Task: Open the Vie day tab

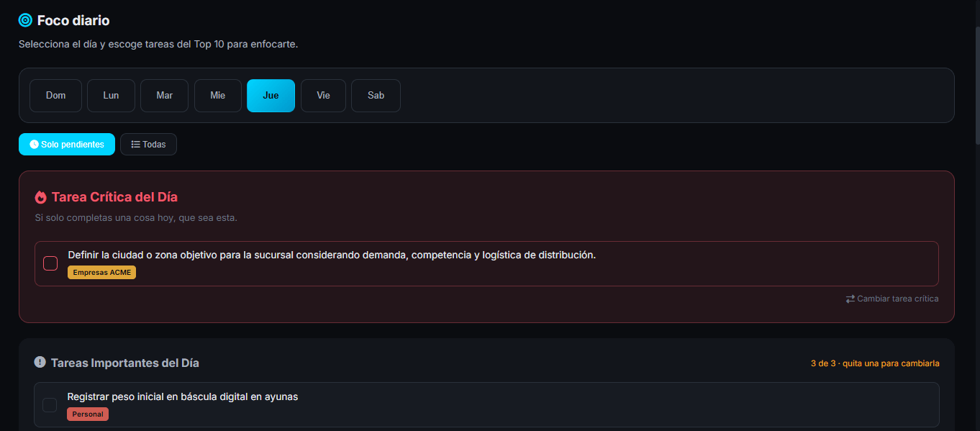Action: [x=323, y=96]
